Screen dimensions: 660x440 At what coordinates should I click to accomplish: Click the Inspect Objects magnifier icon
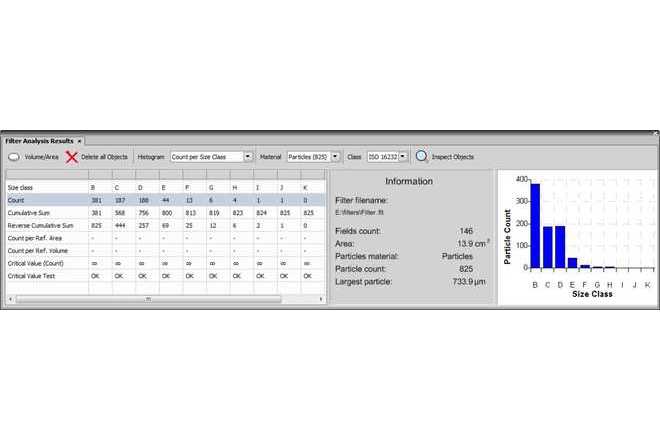(x=421, y=157)
